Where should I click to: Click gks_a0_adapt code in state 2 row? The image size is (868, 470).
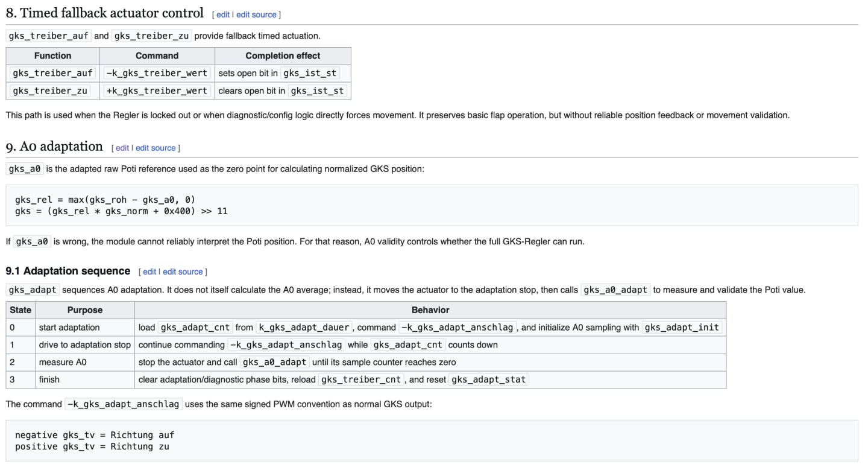pos(275,363)
